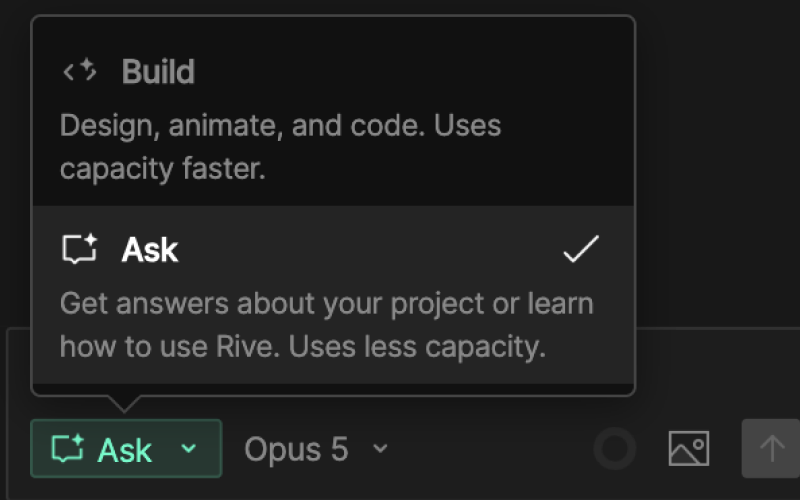Click the popup's pointer tail above the Ask button
800x500 pixels.
124,404
